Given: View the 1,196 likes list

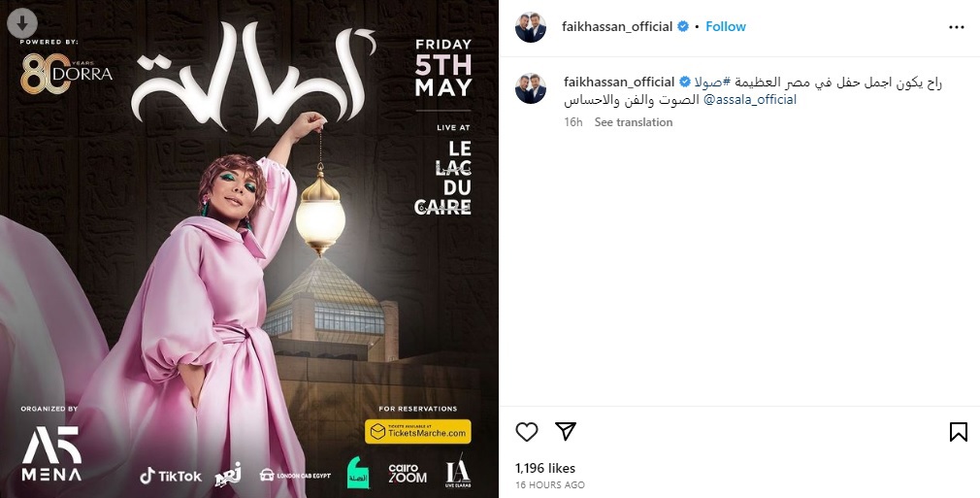Looking at the screenshot, I should pyautogui.click(x=545, y=468).
